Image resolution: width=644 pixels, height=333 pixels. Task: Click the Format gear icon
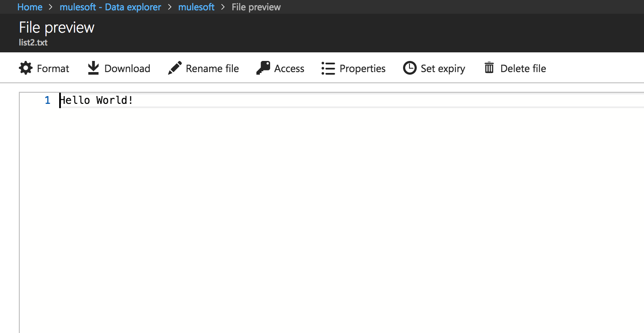(25, 68)
